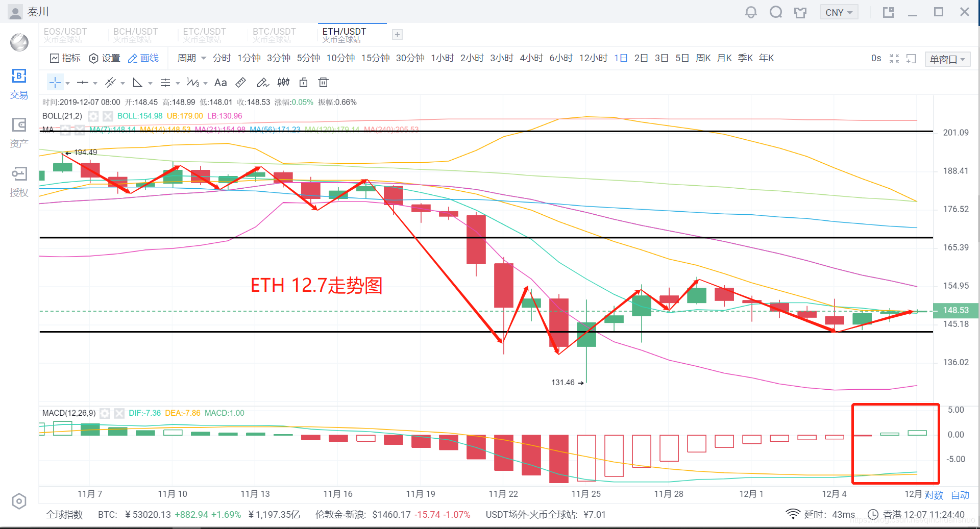Viewport: 980px width, 529px height.
Task: Select the 15分钟 period
Action: click(x=376, y=58)
